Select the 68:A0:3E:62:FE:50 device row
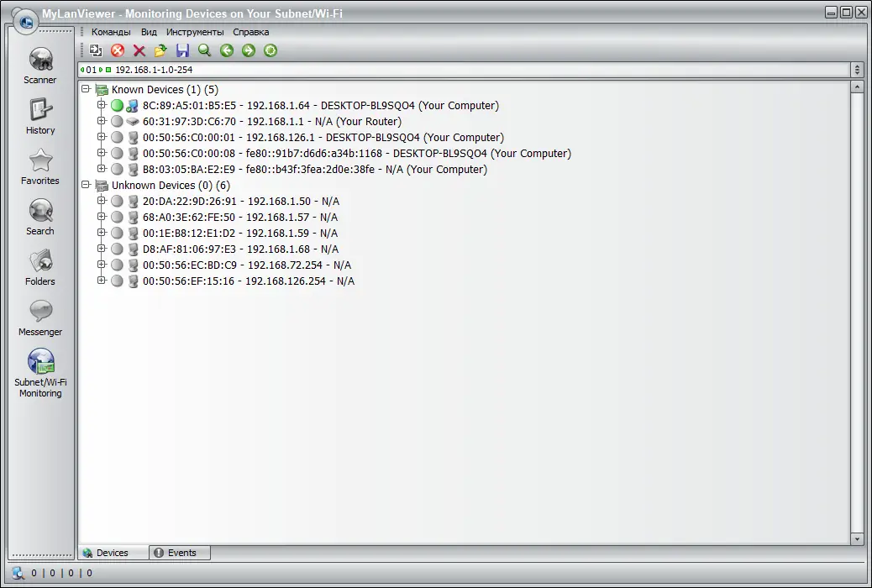The image size is (872, 588). [x=240, y=217]
